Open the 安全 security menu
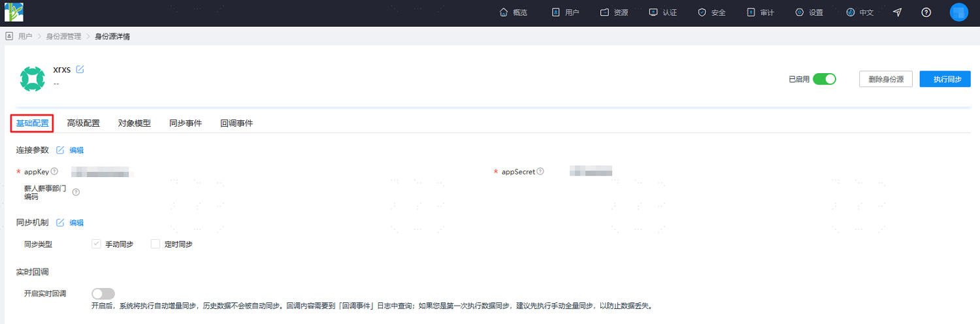 tap(712, 12)
